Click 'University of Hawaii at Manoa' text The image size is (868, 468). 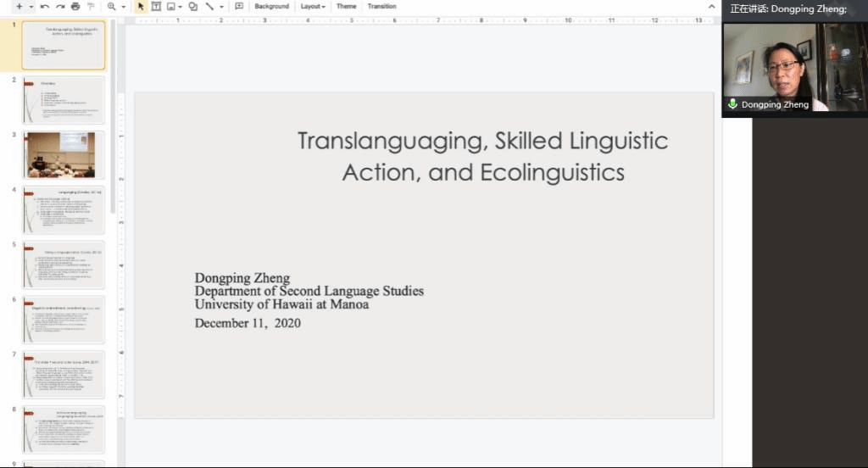tap(281, 304)
